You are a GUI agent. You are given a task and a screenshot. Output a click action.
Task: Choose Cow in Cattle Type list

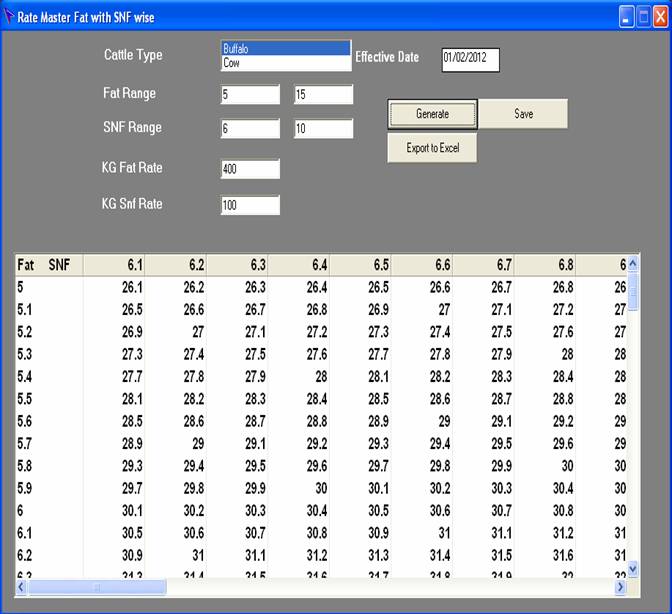286,62
